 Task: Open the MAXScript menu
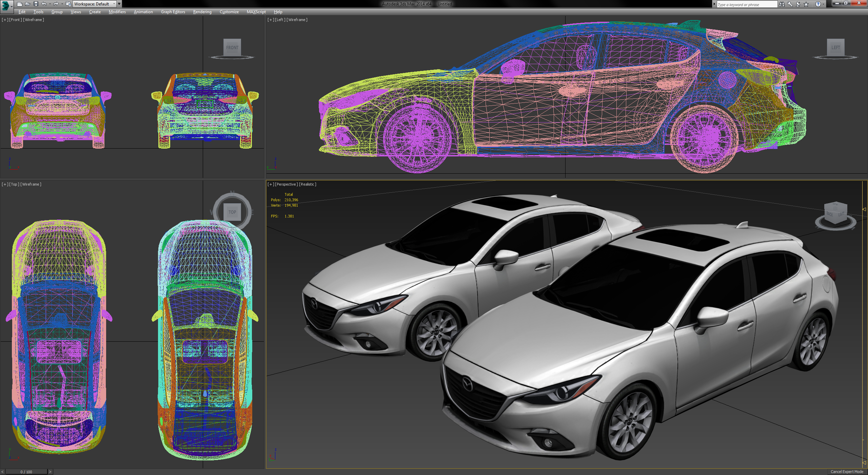pyautogui.click(x=256, y=12)
